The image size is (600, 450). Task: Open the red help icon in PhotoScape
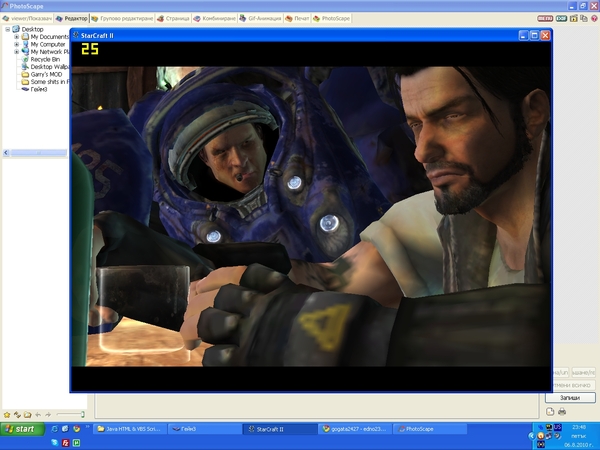click(595, 18)
